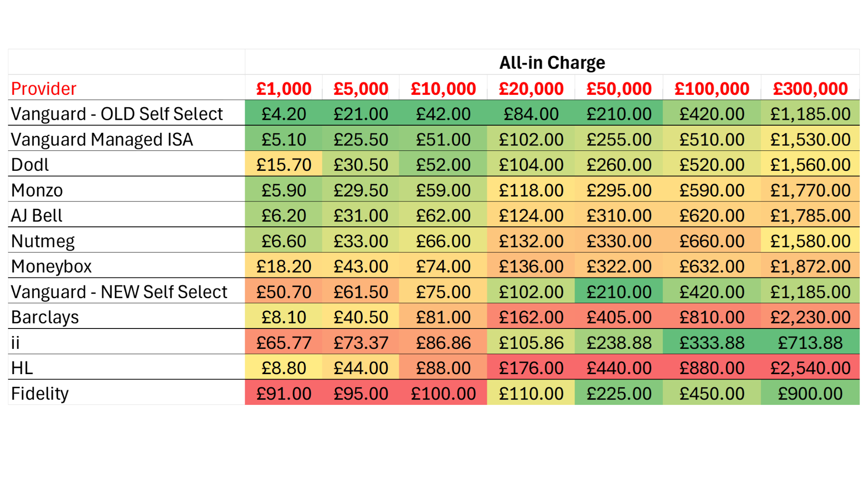Select the Monzo provider cell
Viewport: 868px width, 488px height.
click(127, 190)
